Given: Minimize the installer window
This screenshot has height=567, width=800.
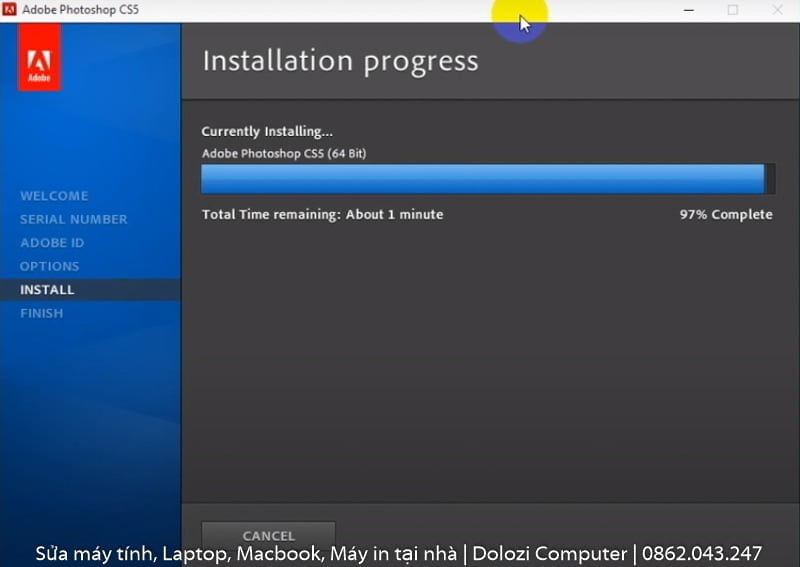Looking at the screenshot, I should tap(687, 10).
